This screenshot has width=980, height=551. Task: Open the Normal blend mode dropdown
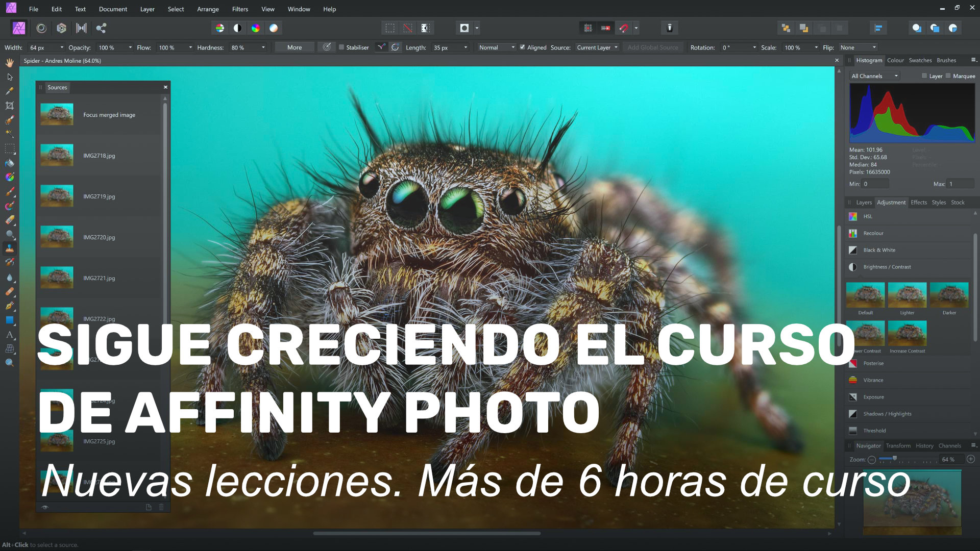pos(497,47)
